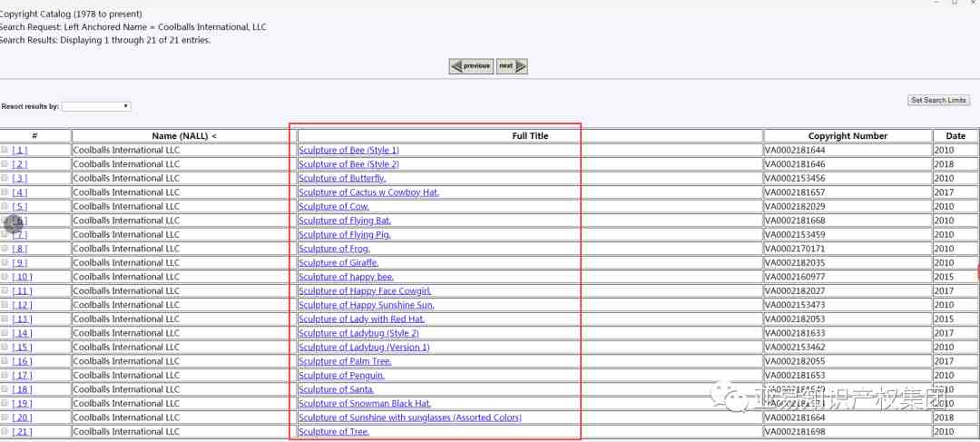Go to the next results page
980x442 pixels.
click(x=512, y=66)
